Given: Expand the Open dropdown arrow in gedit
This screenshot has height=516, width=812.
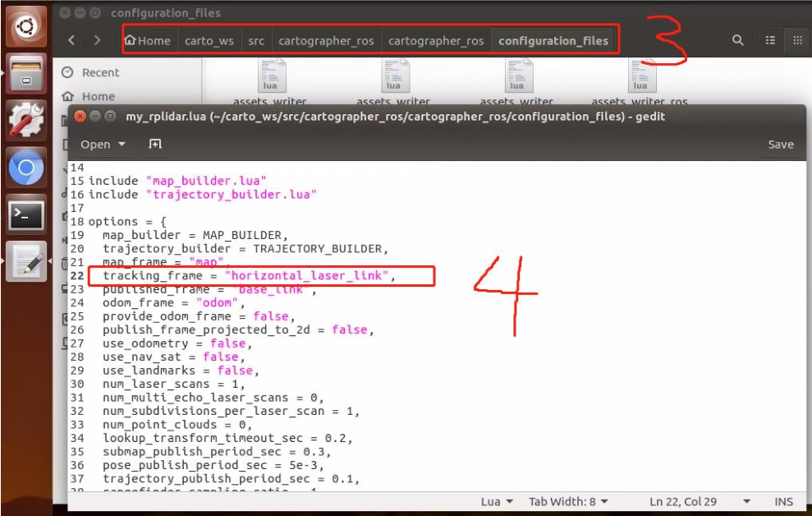Looking at the screenshot, I should coord(122,144).
